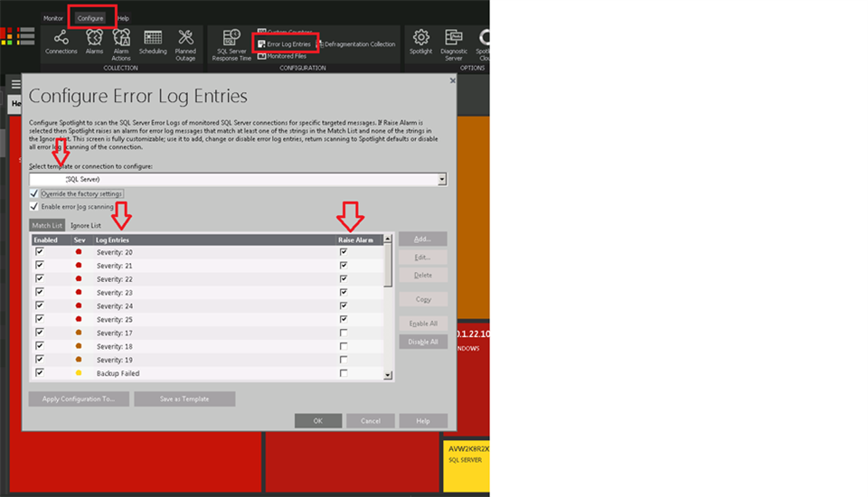868x497 pixels.
Task: Toggle Enabled checkbox for Severity: 18
Action: pos(39,346)
